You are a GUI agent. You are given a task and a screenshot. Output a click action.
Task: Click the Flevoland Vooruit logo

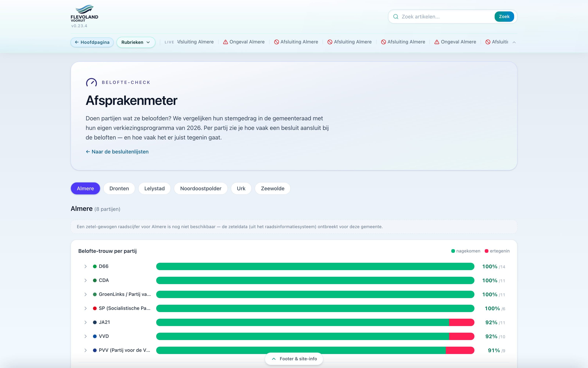(x=84, y=13)
